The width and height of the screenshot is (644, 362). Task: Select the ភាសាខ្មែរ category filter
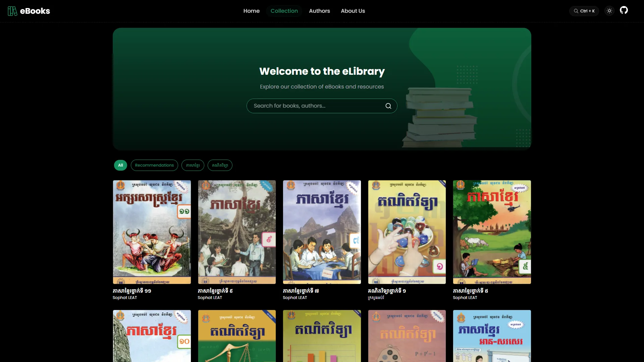tap(193, 165)
